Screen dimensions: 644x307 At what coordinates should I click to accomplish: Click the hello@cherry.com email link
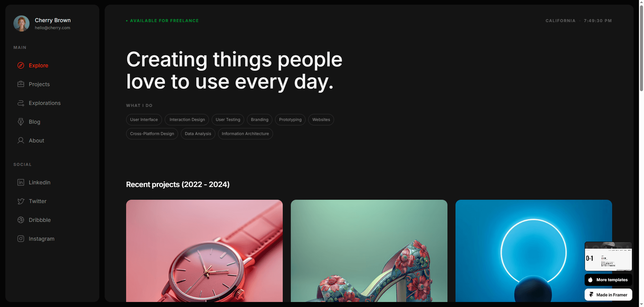52,28
